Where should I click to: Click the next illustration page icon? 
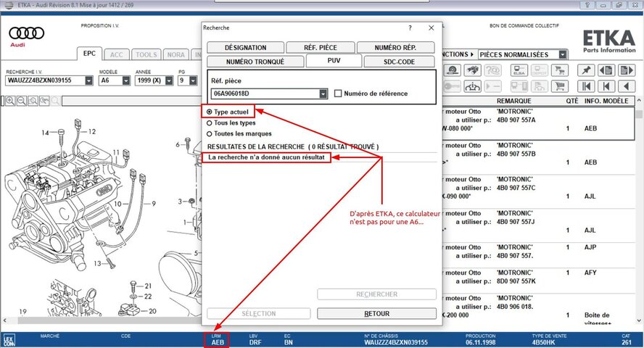pos(626,71)
